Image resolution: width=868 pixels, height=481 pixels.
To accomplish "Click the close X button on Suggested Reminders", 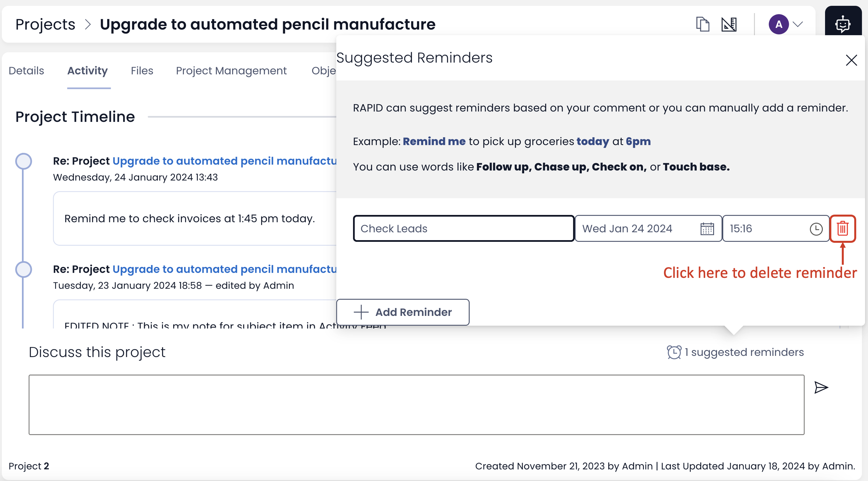I will 851,59.
